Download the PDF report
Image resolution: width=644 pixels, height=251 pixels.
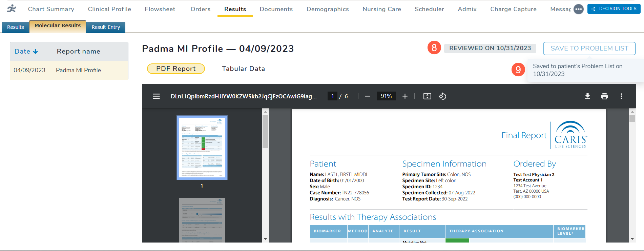point(587,96)
